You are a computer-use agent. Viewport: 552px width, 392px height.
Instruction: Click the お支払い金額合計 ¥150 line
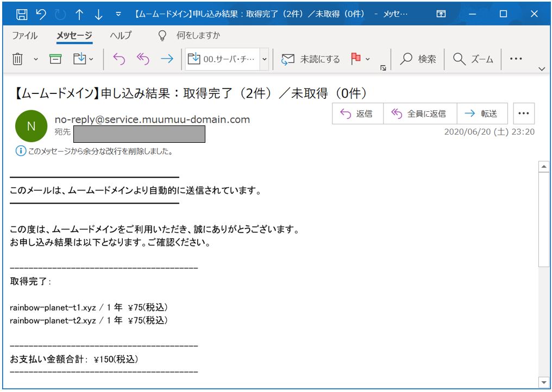pos(74,359)
